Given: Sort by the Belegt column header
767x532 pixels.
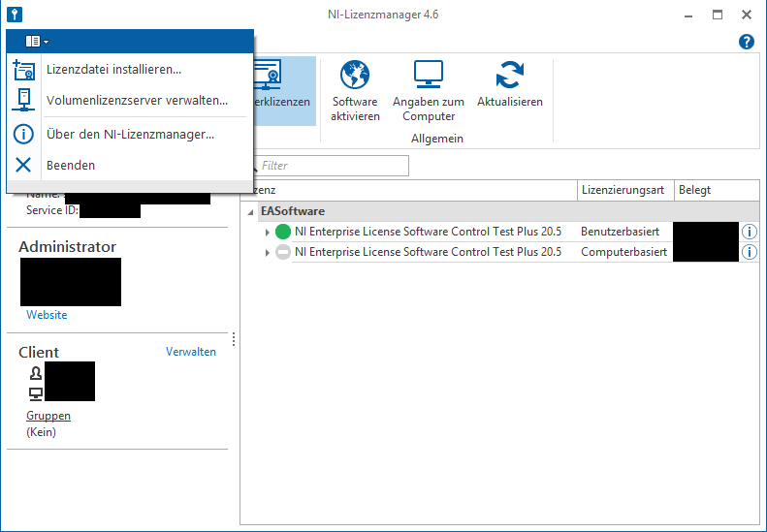Looking at the screenshot, I should 717,190.
